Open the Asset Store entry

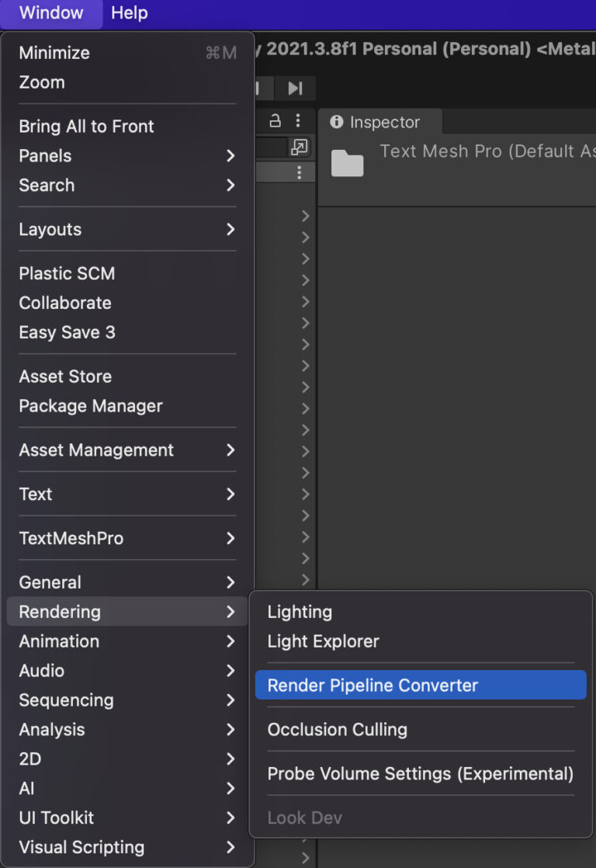(x=65, y=377)
